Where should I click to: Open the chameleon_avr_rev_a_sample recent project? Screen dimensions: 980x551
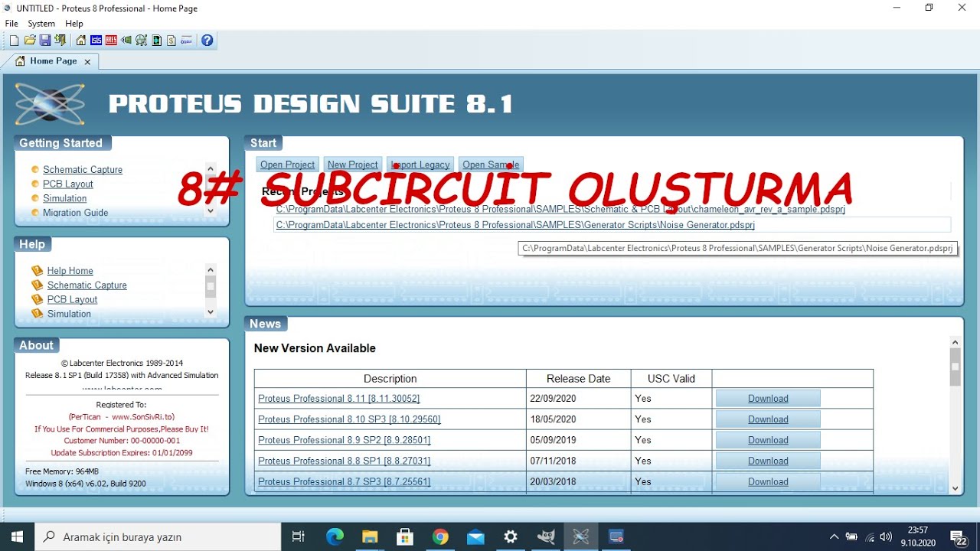pyautogui.click(x=560, y=209)
